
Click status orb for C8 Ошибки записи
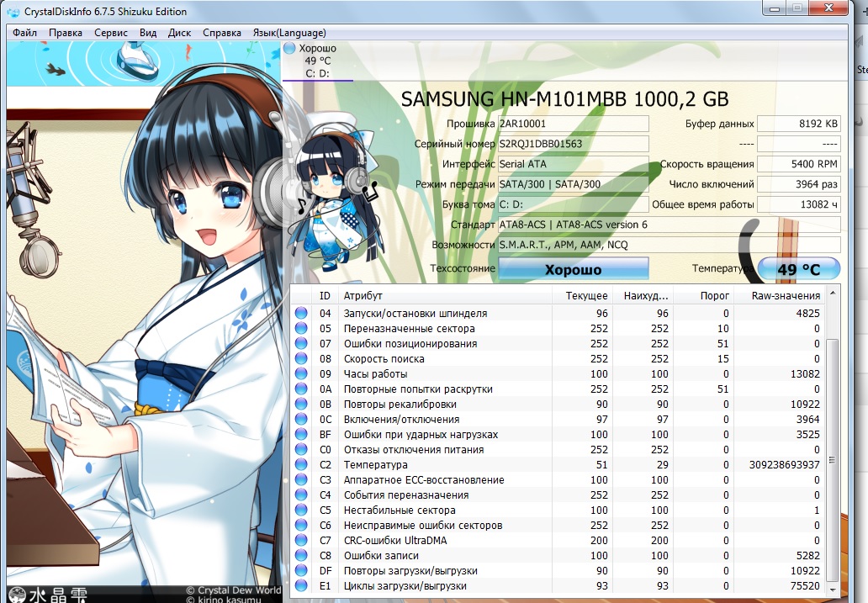(x=301, y=555)
